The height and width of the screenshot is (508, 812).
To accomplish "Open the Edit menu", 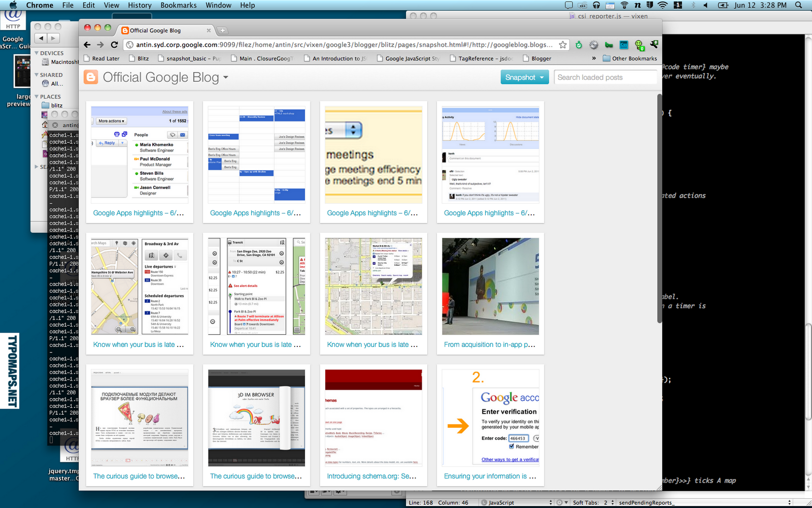I will [89, 5].
